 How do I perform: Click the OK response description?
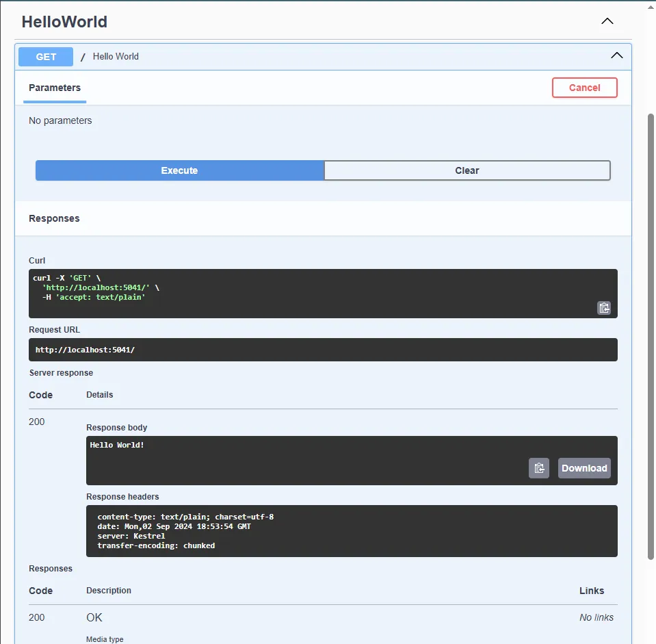[94, 617]
